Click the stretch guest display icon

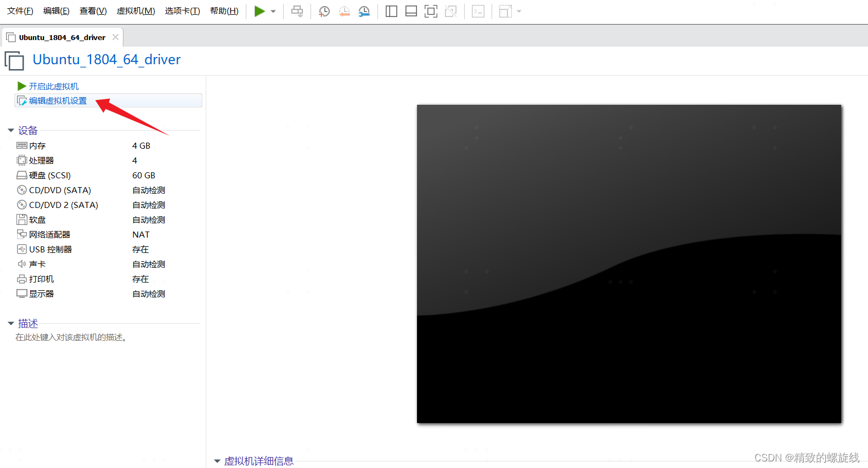tap(505, 11)
